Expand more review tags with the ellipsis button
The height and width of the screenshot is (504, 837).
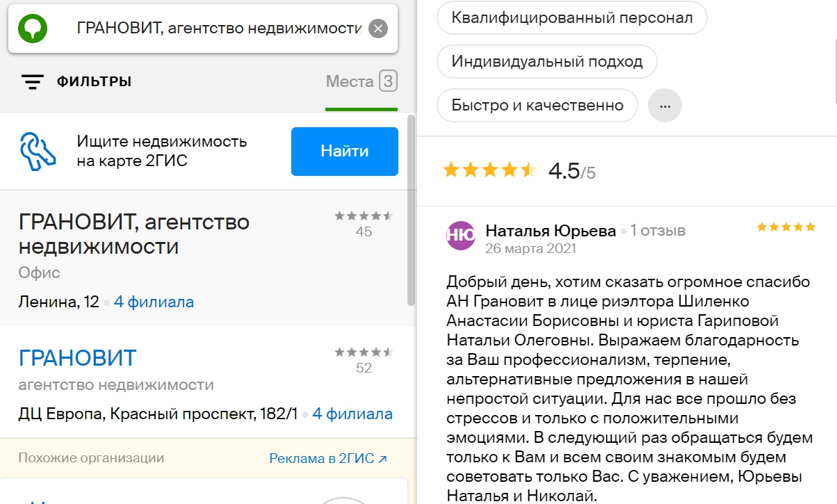point(665,106)
